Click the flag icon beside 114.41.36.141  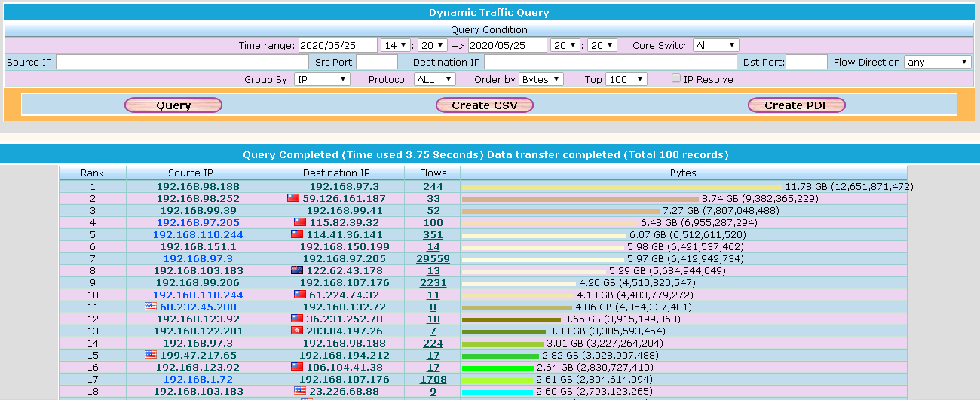[x=297, y=234]
